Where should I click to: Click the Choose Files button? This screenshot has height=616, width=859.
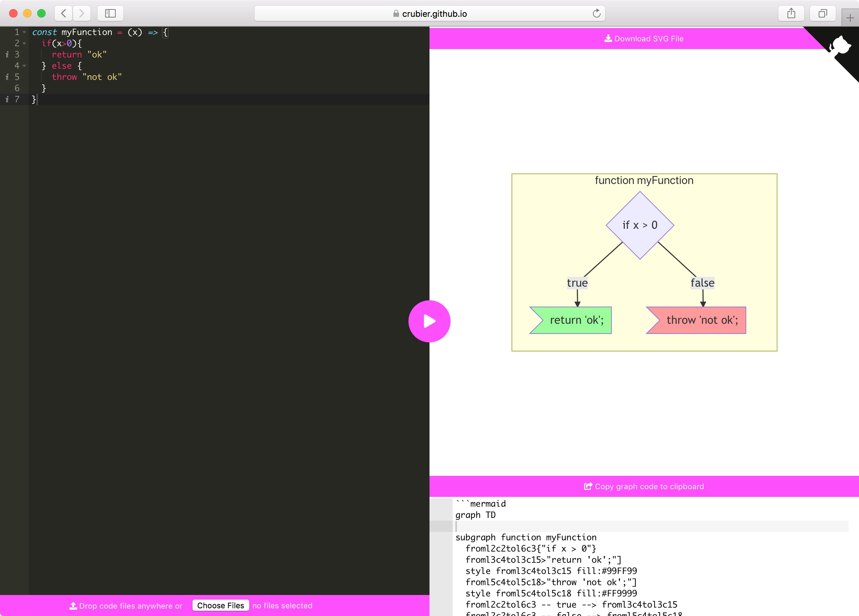(221, 605)
